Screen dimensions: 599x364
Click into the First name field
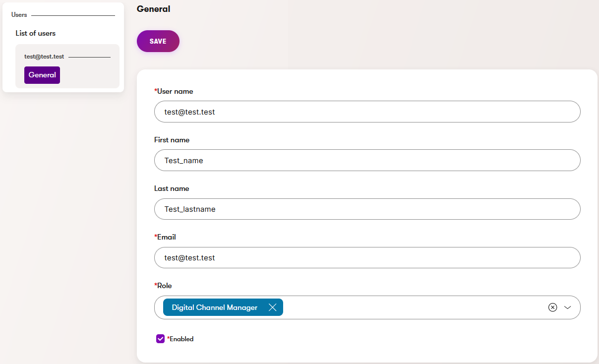click(x=367, y=161)
